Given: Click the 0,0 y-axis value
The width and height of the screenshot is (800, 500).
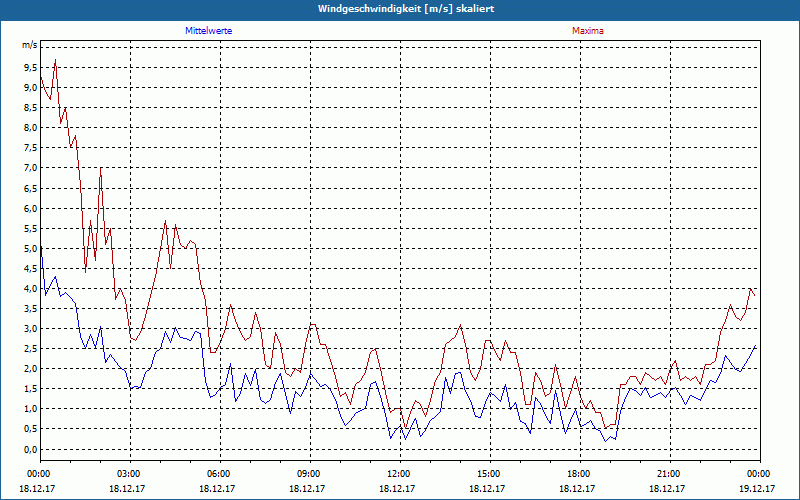Looking at the screenshot, I should pyautogui.click(x=31, y=450).
